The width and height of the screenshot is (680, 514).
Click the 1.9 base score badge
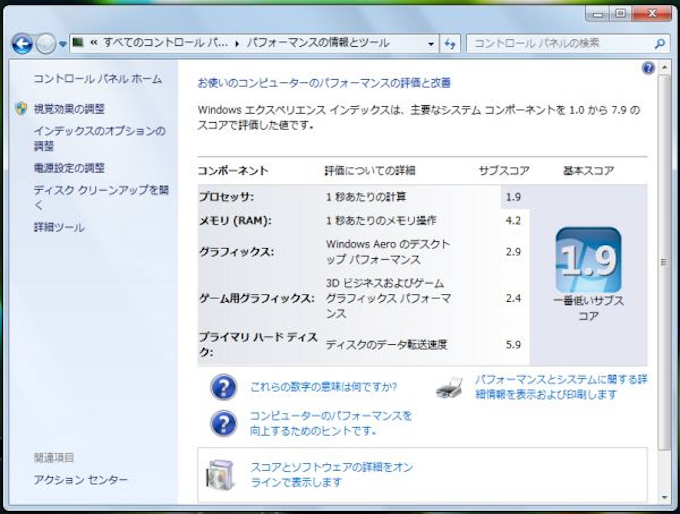(x=588, y=260)
